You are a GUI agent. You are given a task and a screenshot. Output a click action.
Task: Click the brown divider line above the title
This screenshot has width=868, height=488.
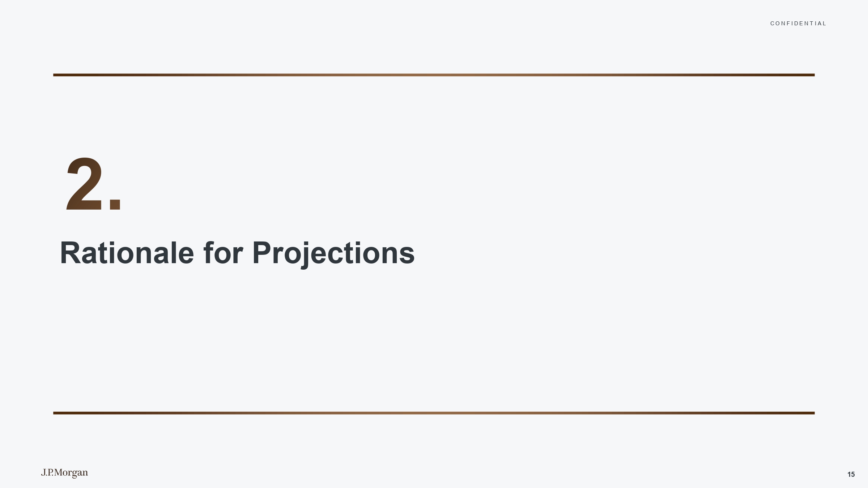point(434,75)
